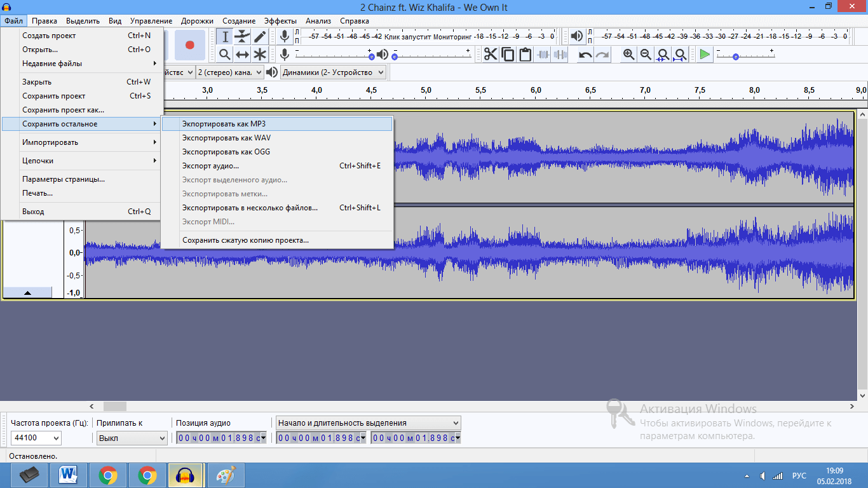Open the Динамики output device dropdown

click(x=333, y=72)
